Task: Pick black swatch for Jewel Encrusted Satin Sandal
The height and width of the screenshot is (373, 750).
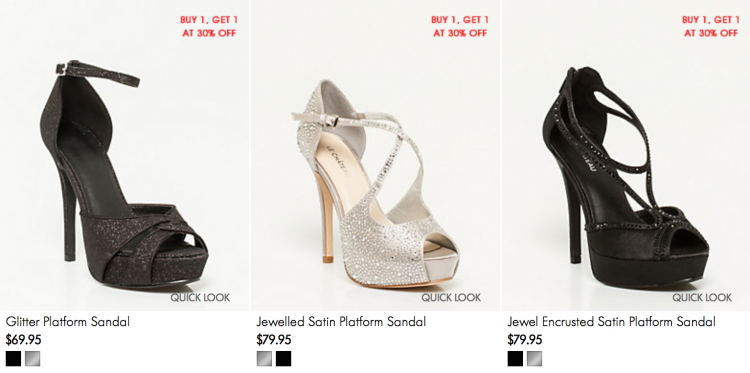Action: tap(515, 359)
